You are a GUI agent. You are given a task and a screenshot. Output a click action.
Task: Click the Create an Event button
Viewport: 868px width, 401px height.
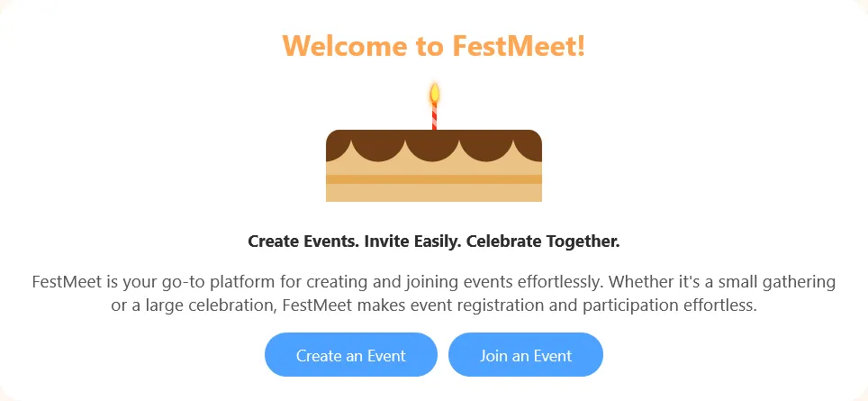point(350,355)
